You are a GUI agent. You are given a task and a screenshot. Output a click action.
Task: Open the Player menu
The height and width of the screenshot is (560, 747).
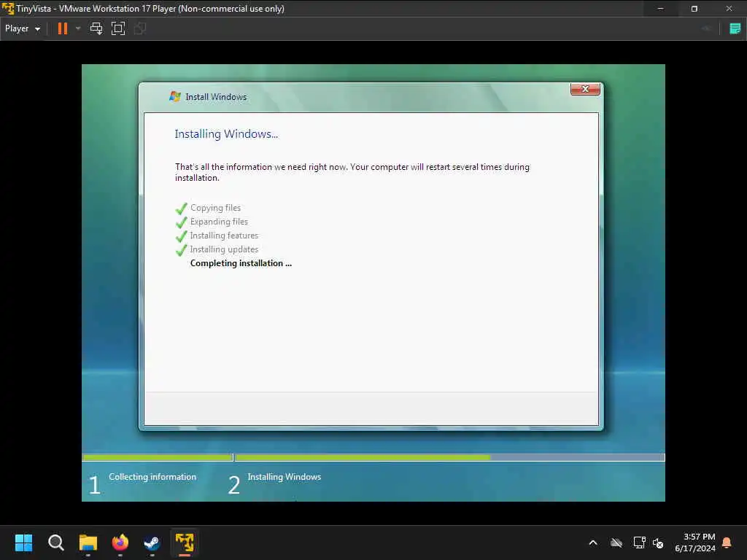(x=23, y=28)
